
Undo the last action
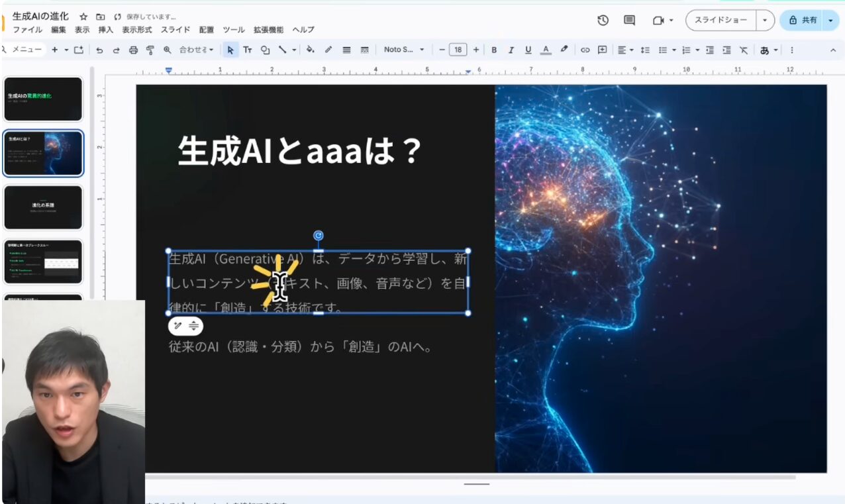tap(99, 50)
